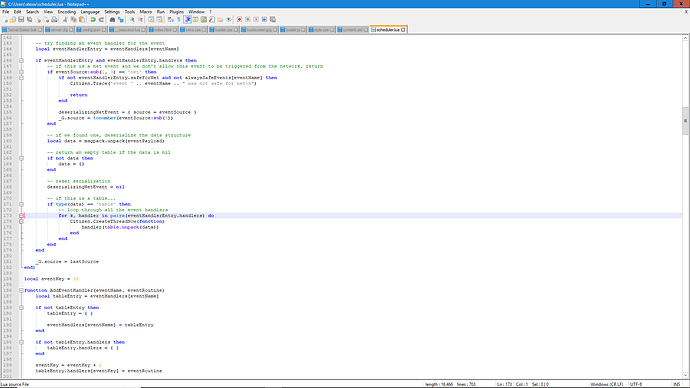Click the Open file toolbar icon
The image size is (690, 388).
tap(13, 19)
